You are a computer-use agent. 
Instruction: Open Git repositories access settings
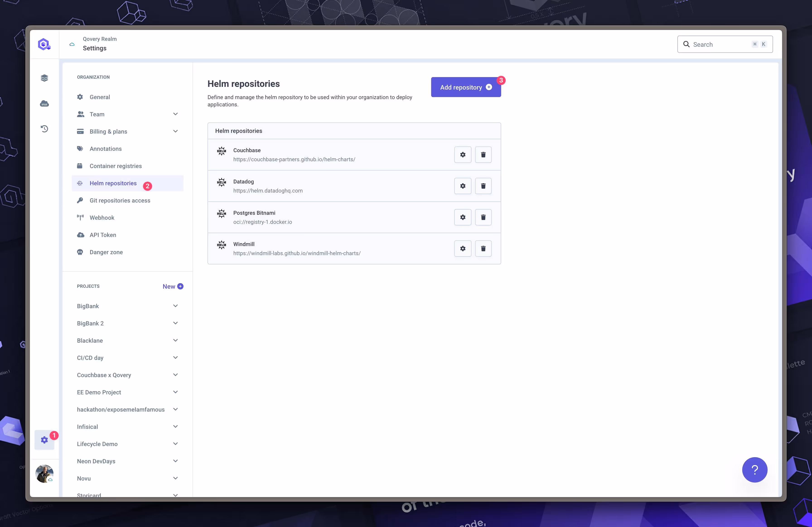pos(128,200)
